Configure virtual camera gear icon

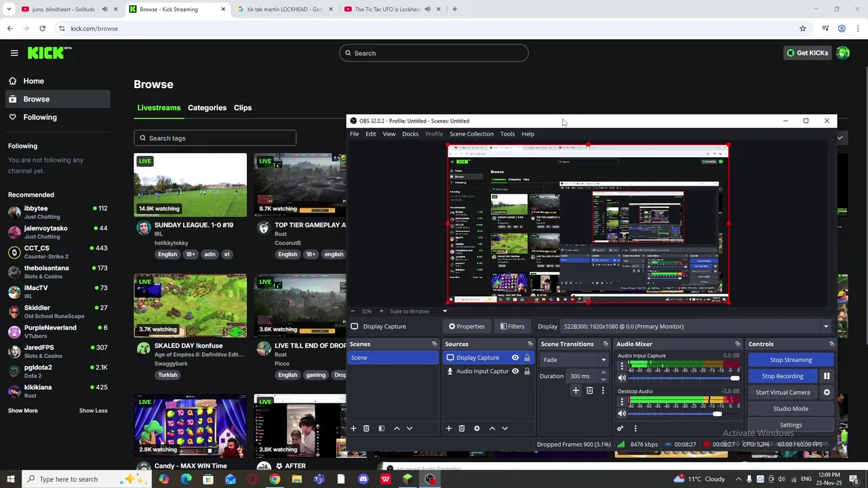(827, 392)
